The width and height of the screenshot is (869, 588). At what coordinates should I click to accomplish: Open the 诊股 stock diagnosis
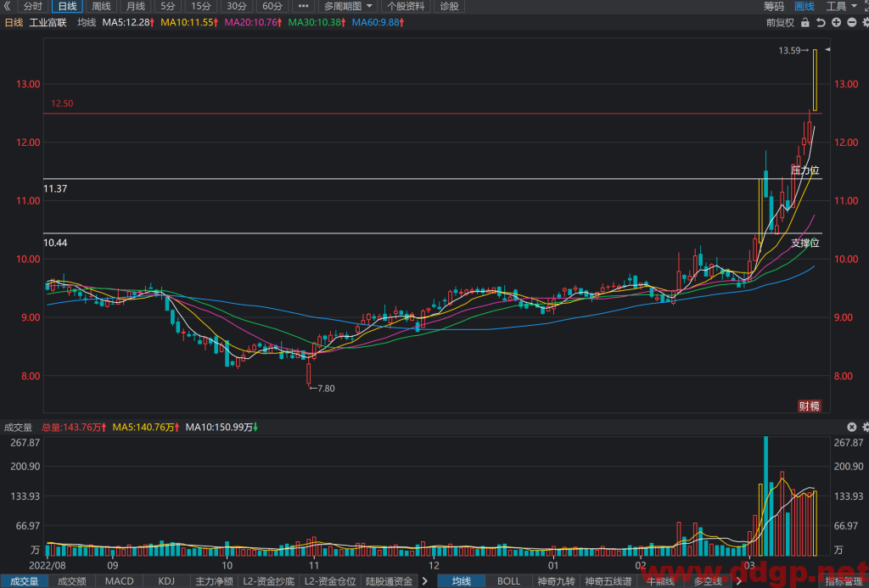[450, 6]
